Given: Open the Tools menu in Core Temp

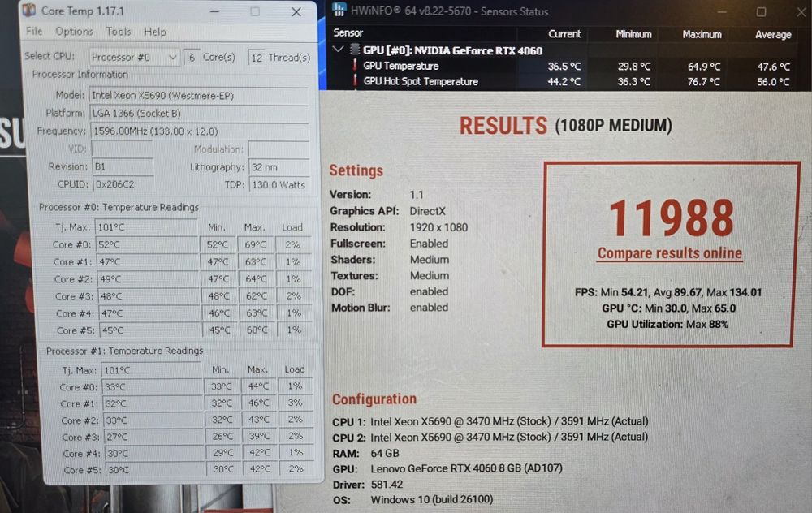Looking at the screenshot, I should pos(118,32).
